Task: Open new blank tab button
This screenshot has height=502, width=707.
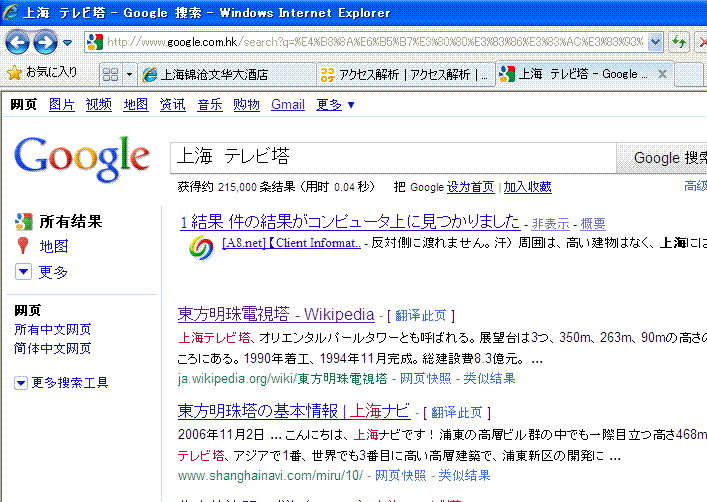Action: 688,74
